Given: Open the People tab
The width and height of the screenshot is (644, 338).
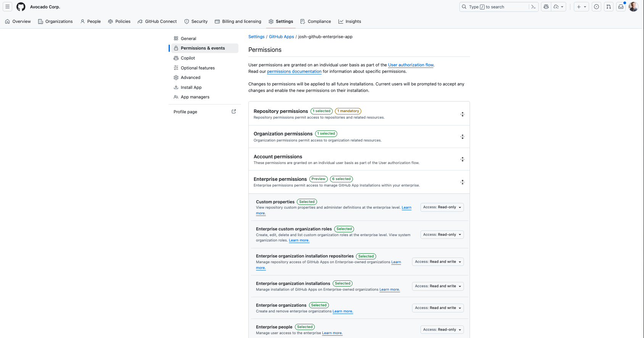Looking at the screenshot, I should point(90,21).
